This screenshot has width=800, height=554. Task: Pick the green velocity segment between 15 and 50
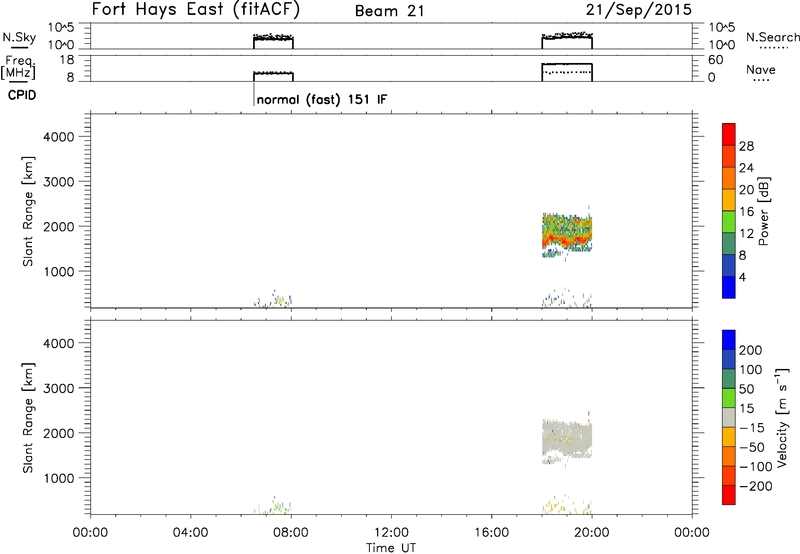[729, 398]
